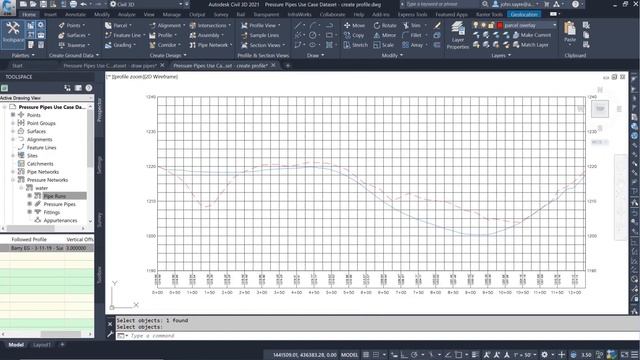The width and height of the screenshot is (640, 360).
Task: Expand the Pressure Pipes tree node
Action: point(29,204)
